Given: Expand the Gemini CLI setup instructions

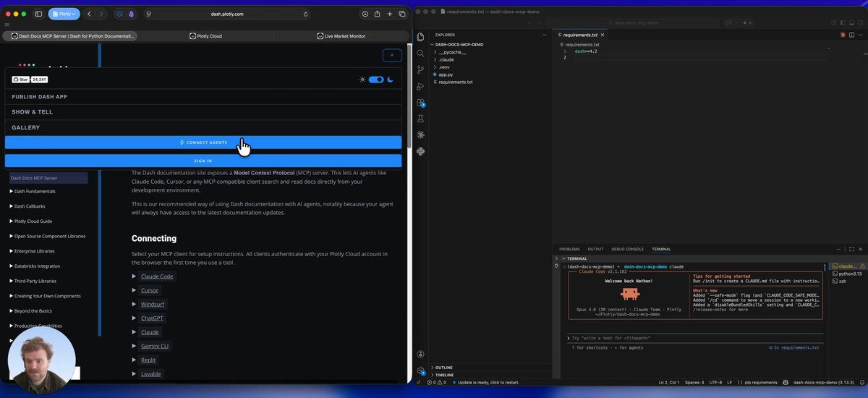Looking at the screenshot, I should pos(155,346).
